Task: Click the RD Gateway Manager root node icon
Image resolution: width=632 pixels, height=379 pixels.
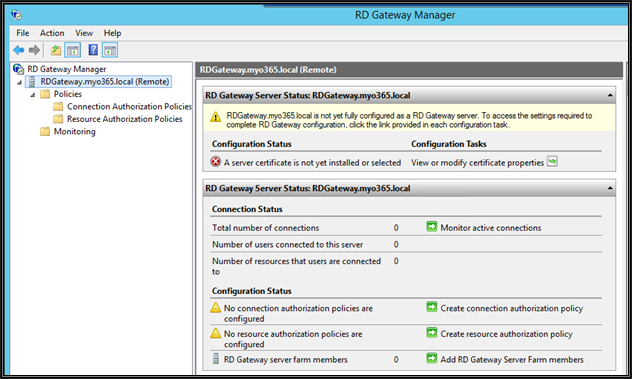Action: [x=18, y=69]
